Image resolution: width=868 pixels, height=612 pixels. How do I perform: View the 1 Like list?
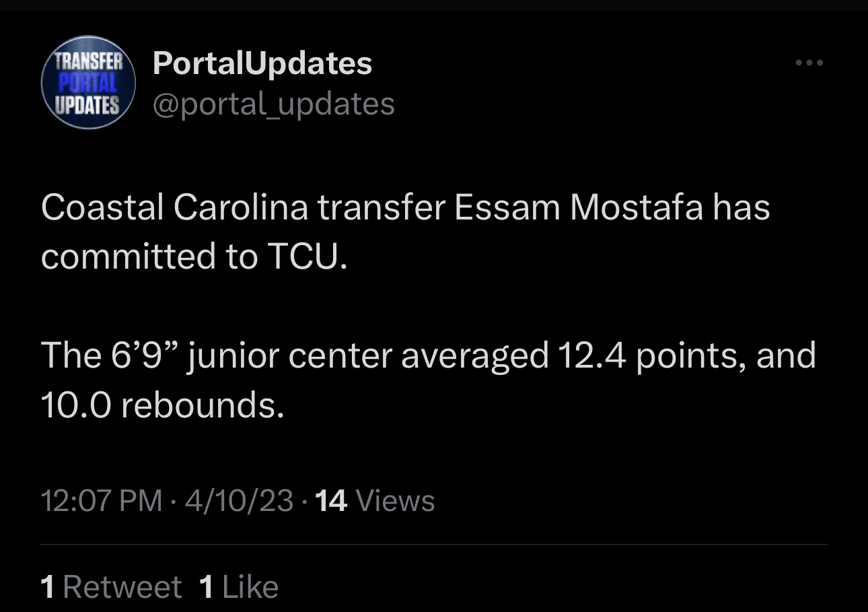(x=239, y=587)
